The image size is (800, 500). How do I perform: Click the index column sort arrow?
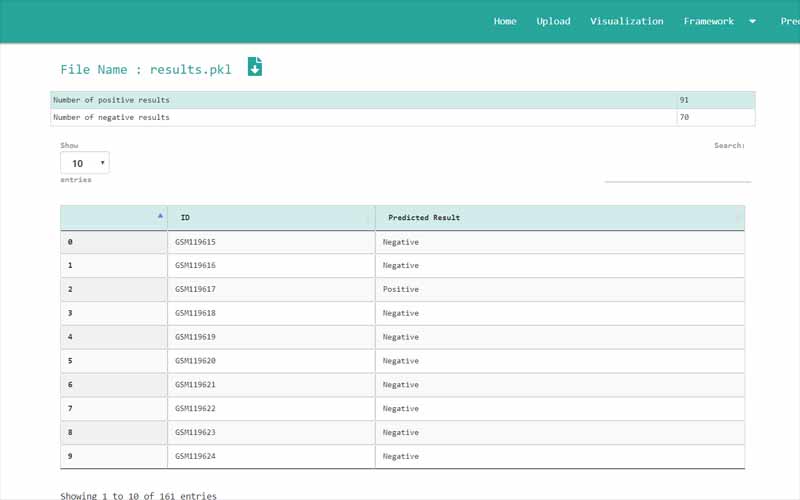[x=160, y=216]
